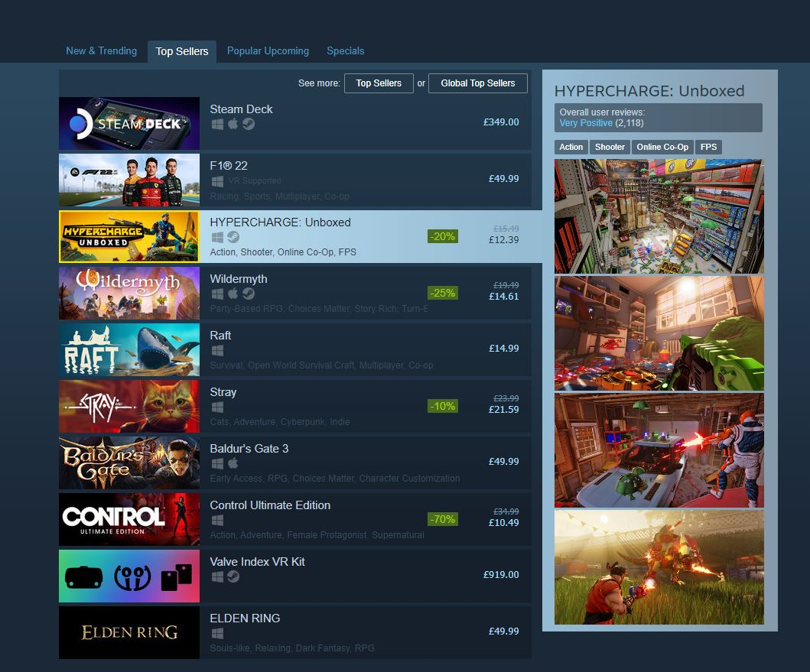
Task: Click the Steam icon under Valve Index VR Kit
Action: pos(233,576)
